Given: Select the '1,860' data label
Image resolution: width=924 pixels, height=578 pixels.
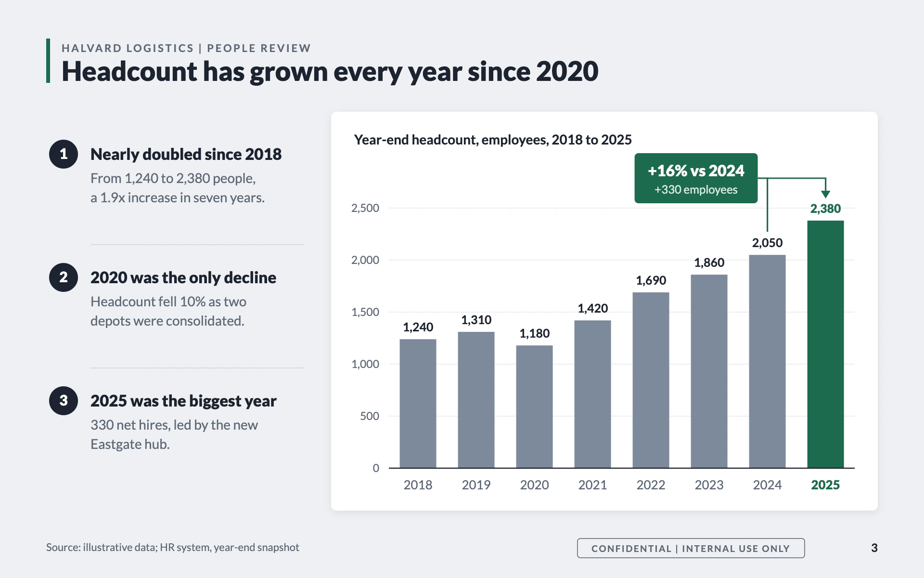Looking at the screenshot, I should (709, 263).
